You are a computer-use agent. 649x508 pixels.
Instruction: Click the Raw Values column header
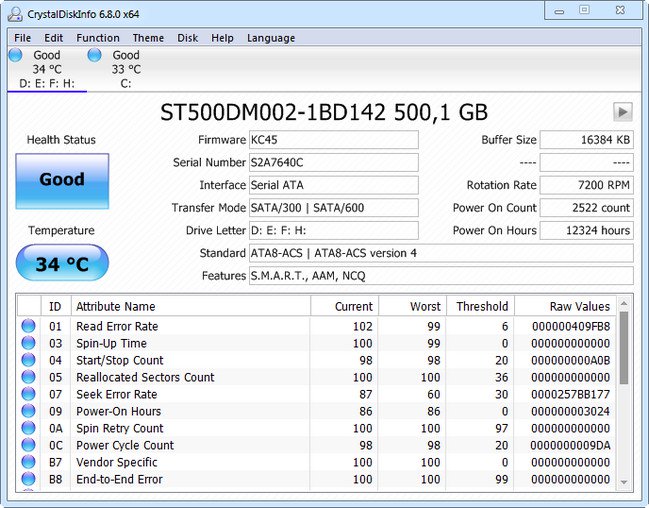tap(579, 306)
